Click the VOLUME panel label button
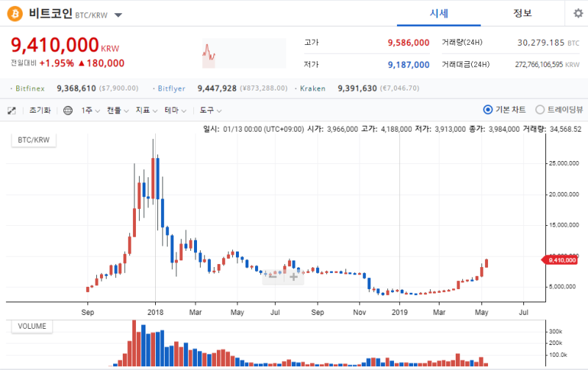The width and height of the screenshot is (588, 370). click(x=32, y=326)
